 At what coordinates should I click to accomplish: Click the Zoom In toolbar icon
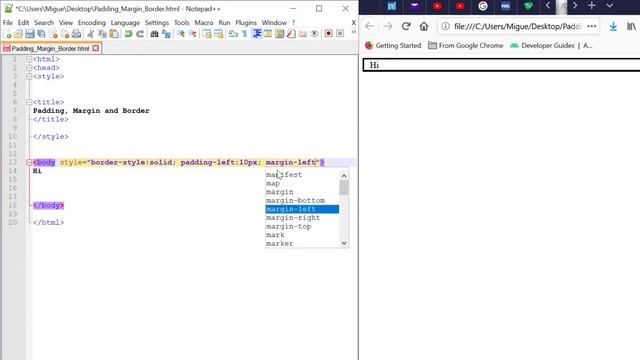180,34
